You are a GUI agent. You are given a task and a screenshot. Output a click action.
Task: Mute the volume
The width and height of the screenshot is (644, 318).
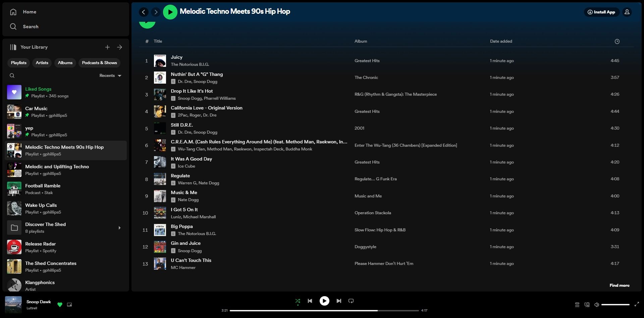click(597, 305)
